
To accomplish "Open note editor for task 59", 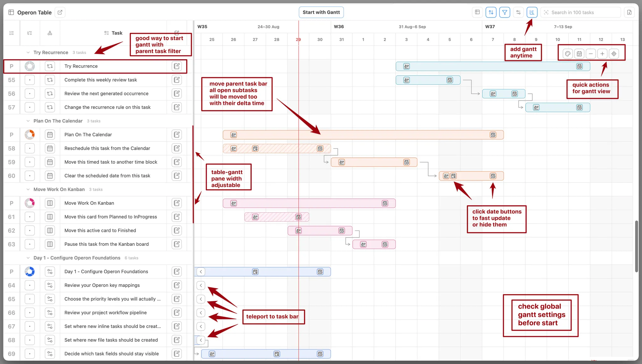I will [x=177, y=162].
